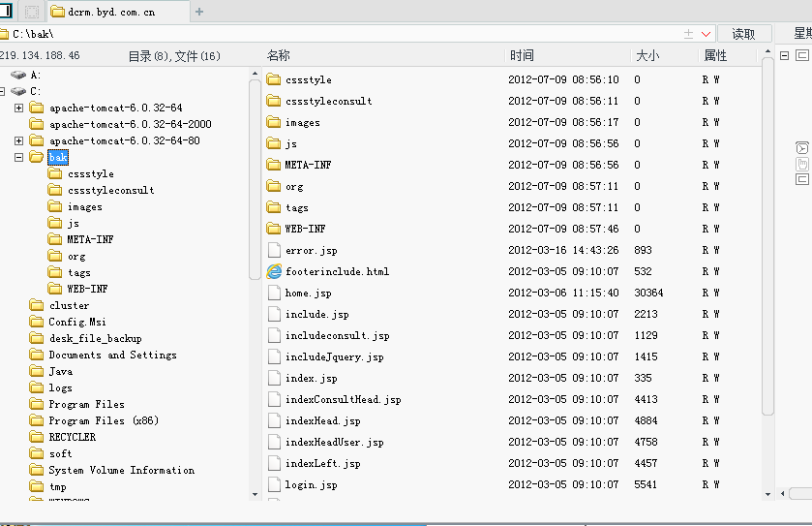Select the cssstyle subfolder in tree
Screen dimensions: 812x526
[x=91, y=174]
